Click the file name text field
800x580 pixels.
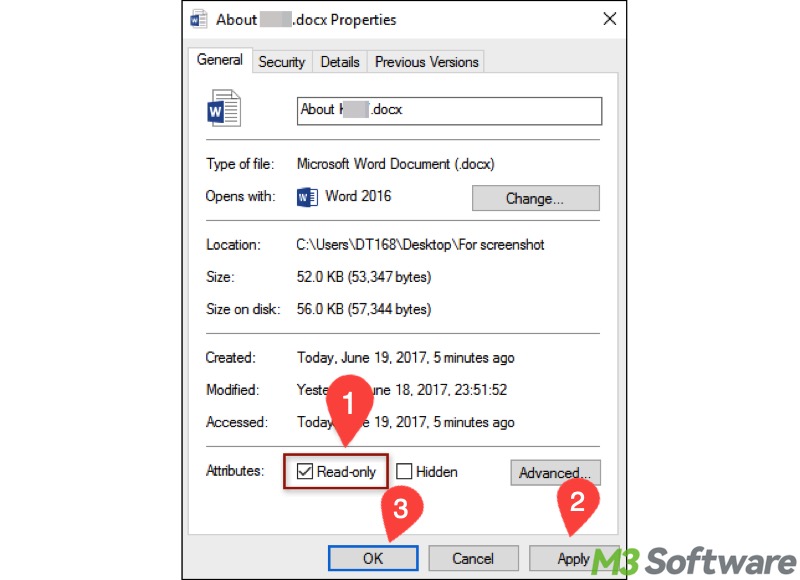449,111
